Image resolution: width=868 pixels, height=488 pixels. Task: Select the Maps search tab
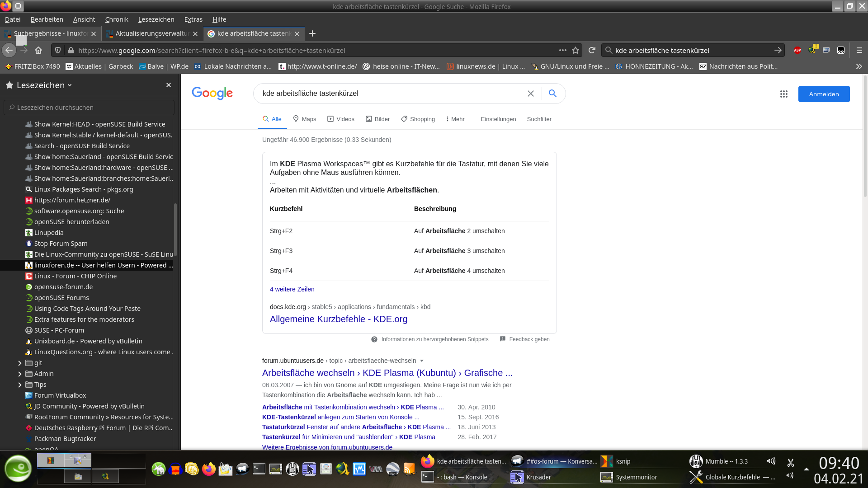[304, 119]
